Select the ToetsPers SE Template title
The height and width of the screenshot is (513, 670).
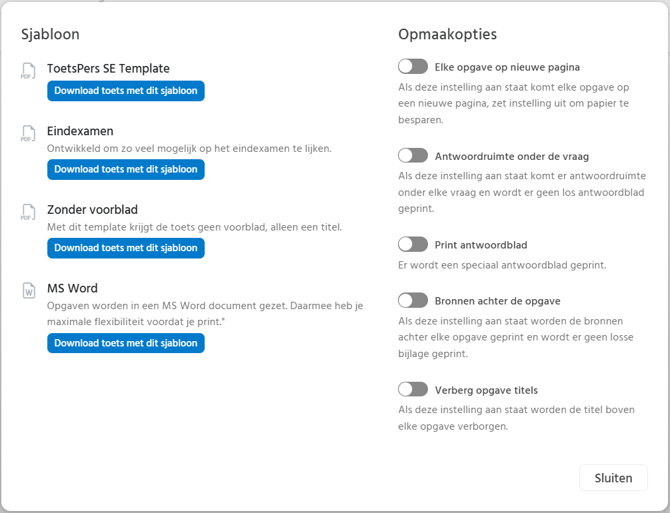pyautogui.click(x=108, y=69)
